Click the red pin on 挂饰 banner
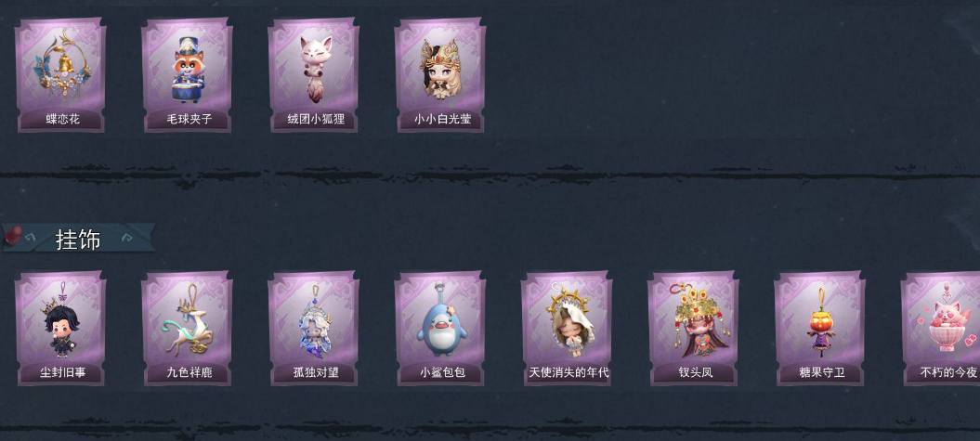This screenshot has width=980, height=441. point(13,236)
